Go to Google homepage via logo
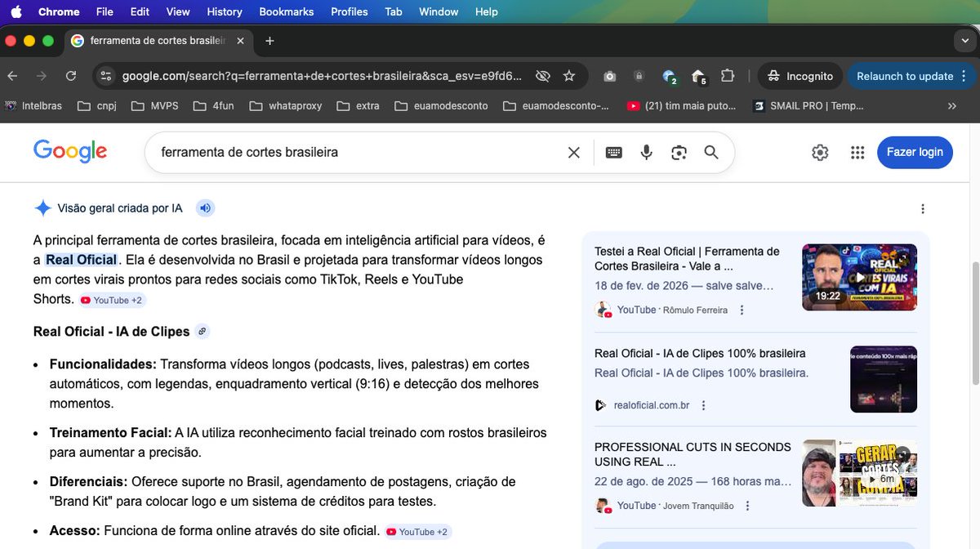This screenshot has width=980, height=549. pos(70,152)
